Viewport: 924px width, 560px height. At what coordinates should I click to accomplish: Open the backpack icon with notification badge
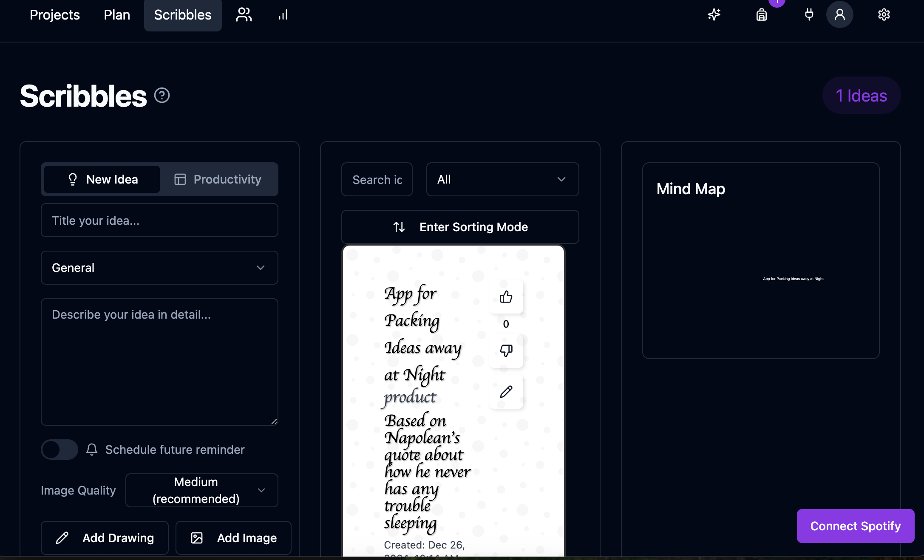(x=762, y=15)
